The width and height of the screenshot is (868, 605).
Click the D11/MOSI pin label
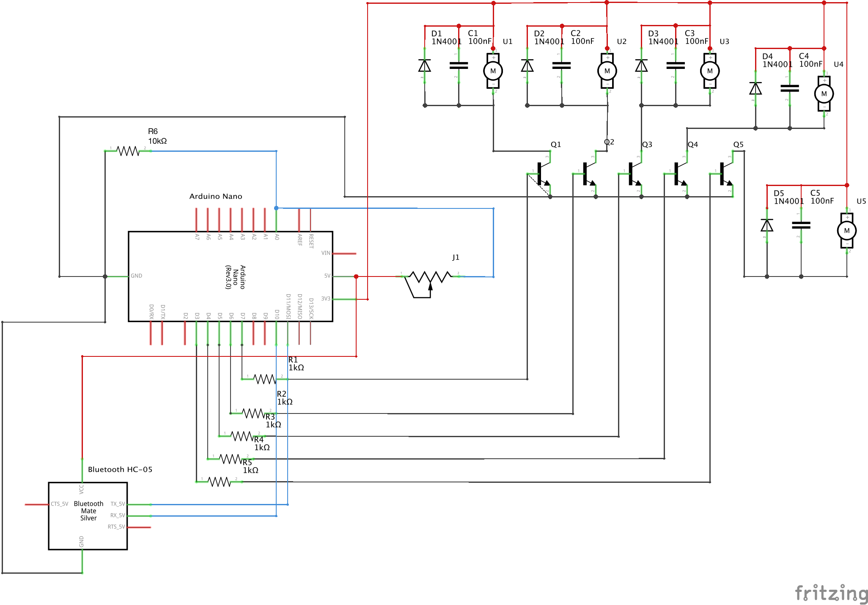pos(288,307)
